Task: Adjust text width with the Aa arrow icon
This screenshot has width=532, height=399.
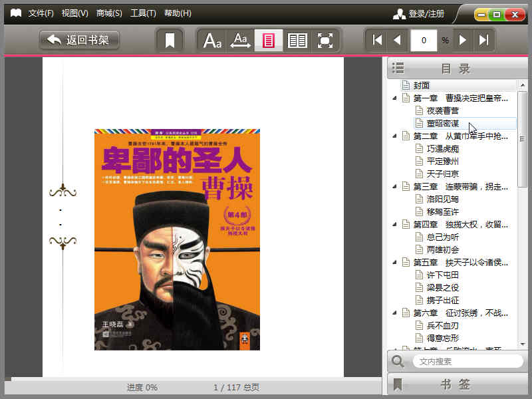Action: tap(240, 41)
